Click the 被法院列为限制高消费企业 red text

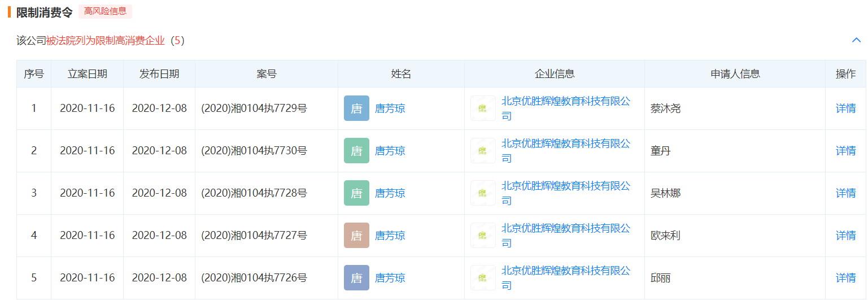point(106,41)
